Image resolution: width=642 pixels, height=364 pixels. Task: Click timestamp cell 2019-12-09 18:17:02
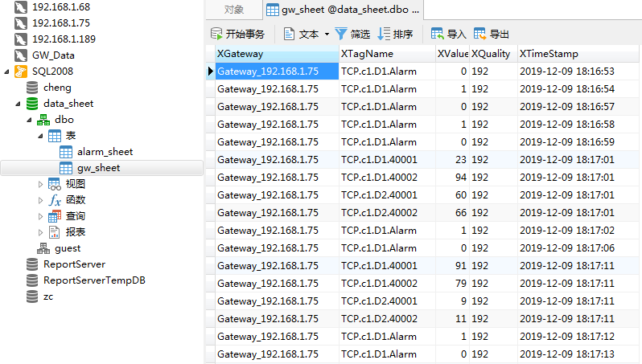pos(578,231)
